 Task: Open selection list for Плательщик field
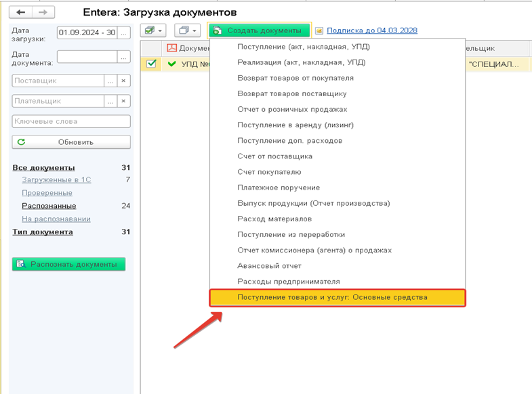click(110, 101)
